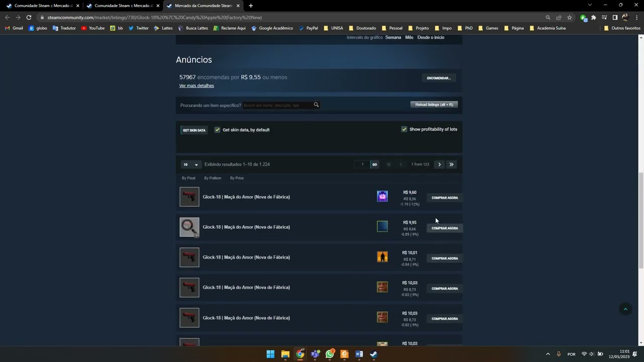This screenshot has height=362, width=644.
Task: Open the Games bookmarks folder
Action: pos(488,28)
